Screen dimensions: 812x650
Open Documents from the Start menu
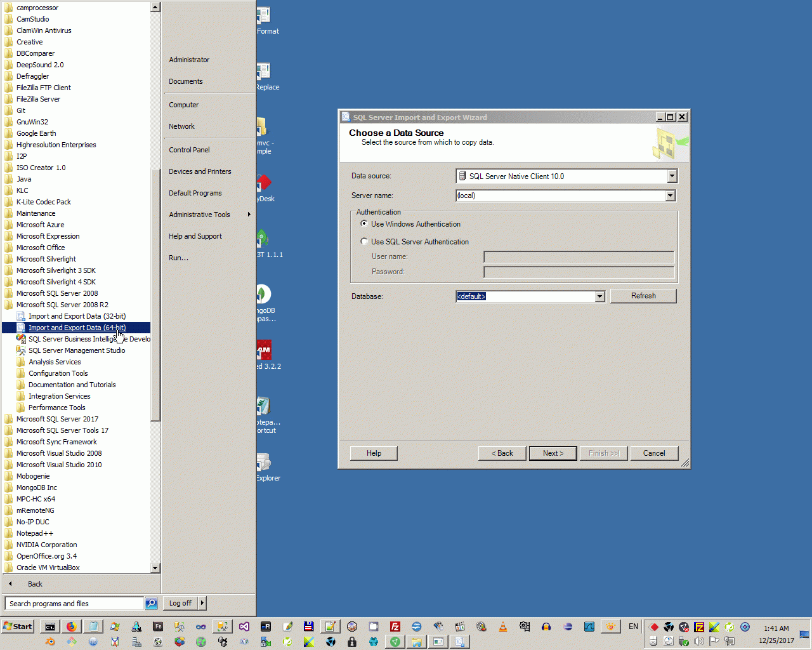coord(186,81)
